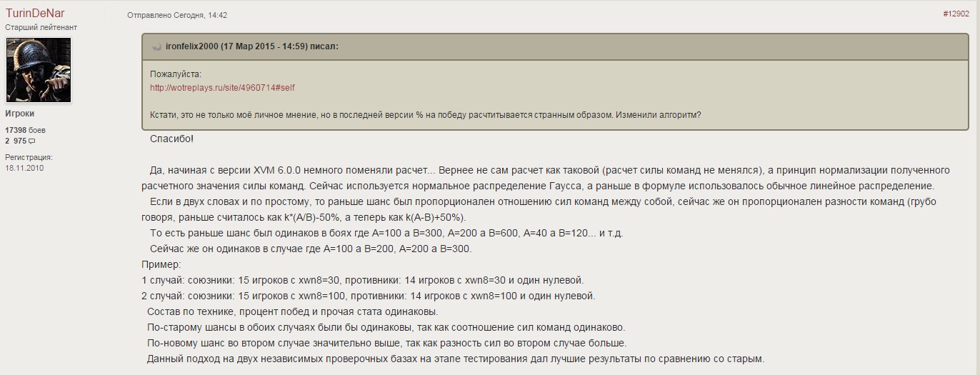The width and height of the screenshot is (980, 375).
Task: Click the 'Спасибо!' line of the reply
Action: [172, 139]
